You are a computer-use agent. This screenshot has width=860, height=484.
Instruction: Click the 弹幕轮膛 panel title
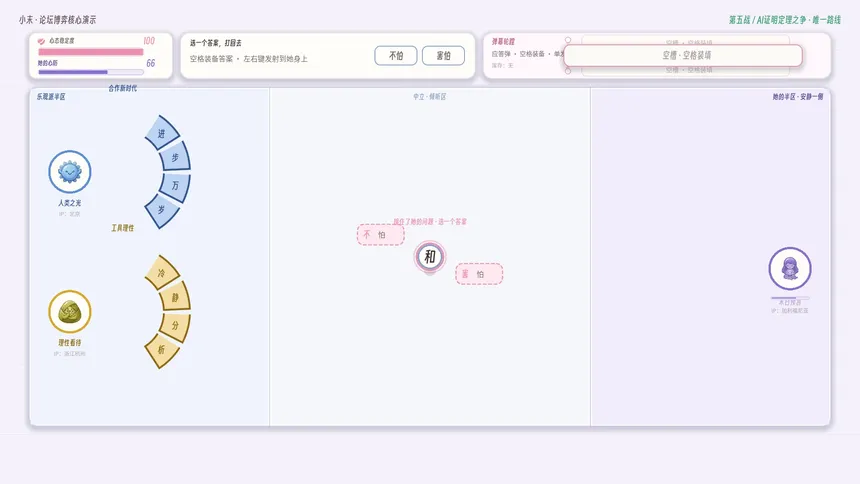[x=503, y=42]
